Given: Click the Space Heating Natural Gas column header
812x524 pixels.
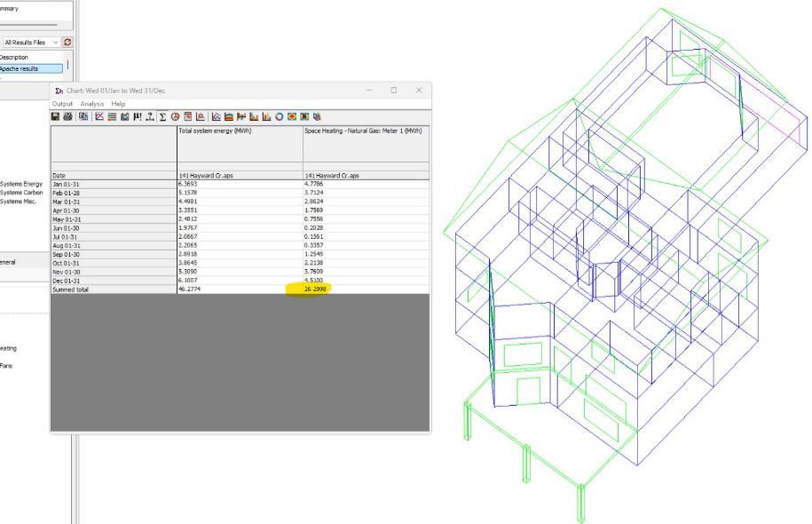Looking at the screenshot, I should coord(366,131).
